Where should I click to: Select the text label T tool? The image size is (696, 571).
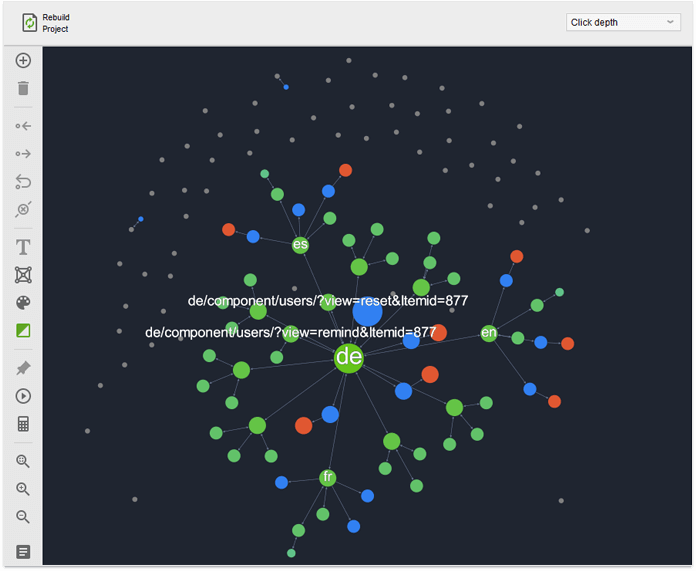point(23,247)
